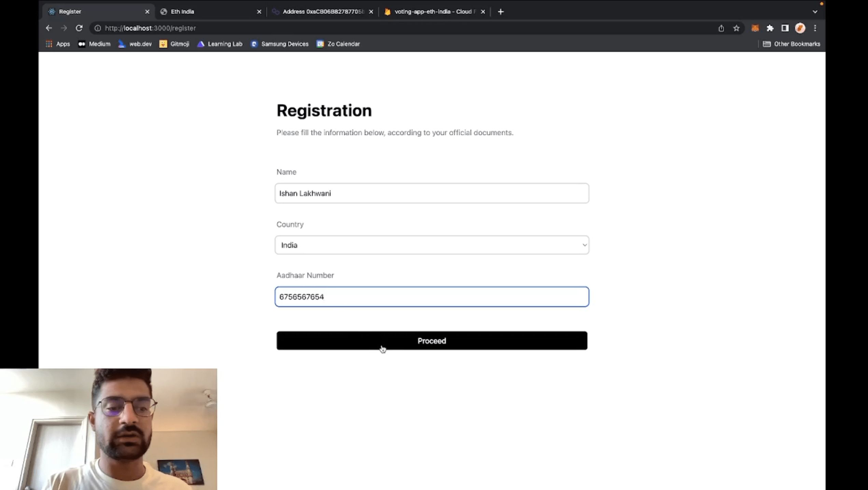The width and height of the screenshot is (868, 490).
Task: Click the voting-app-eth-India Cloud tab
Action: 434,11
